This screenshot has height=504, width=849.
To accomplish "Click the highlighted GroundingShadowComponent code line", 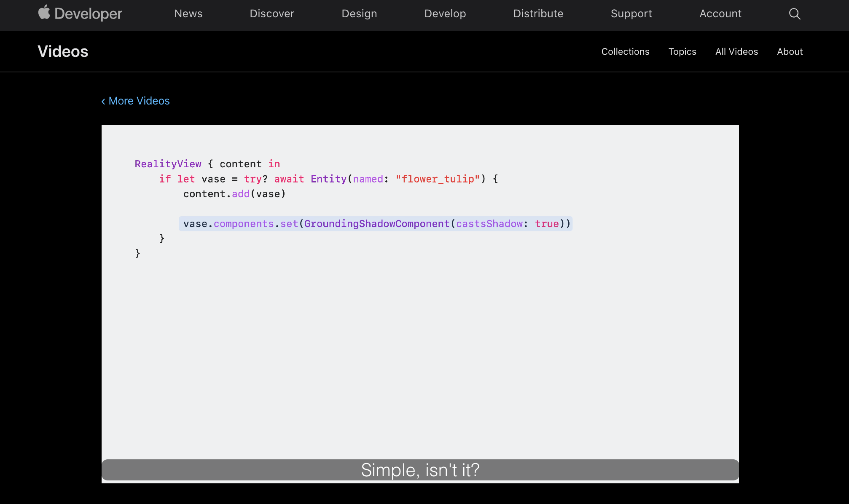I will pos(375,224).
